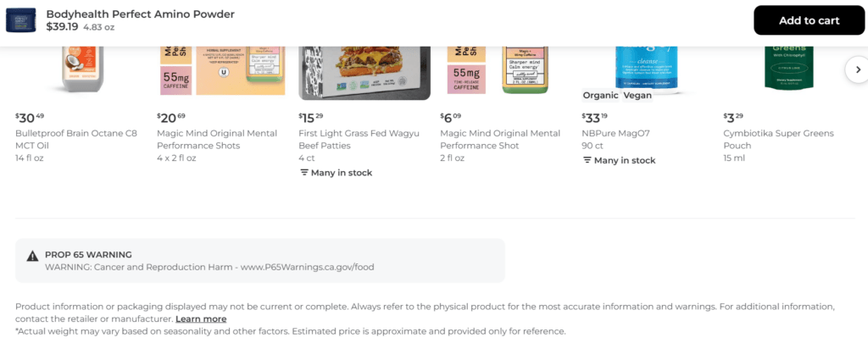This screenshot has height=349, width=868.
Task: Click the Add to cart button
Action: (x=809, y=20)
